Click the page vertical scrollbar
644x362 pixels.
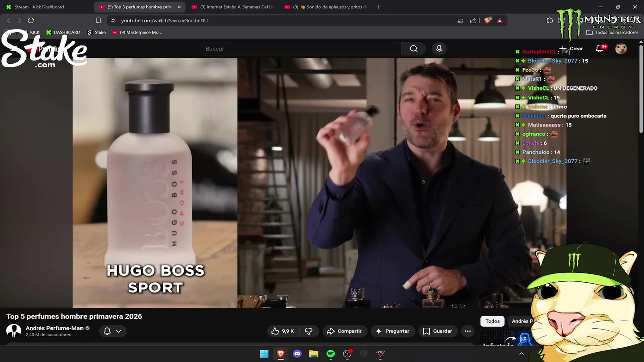coord(641,89)
